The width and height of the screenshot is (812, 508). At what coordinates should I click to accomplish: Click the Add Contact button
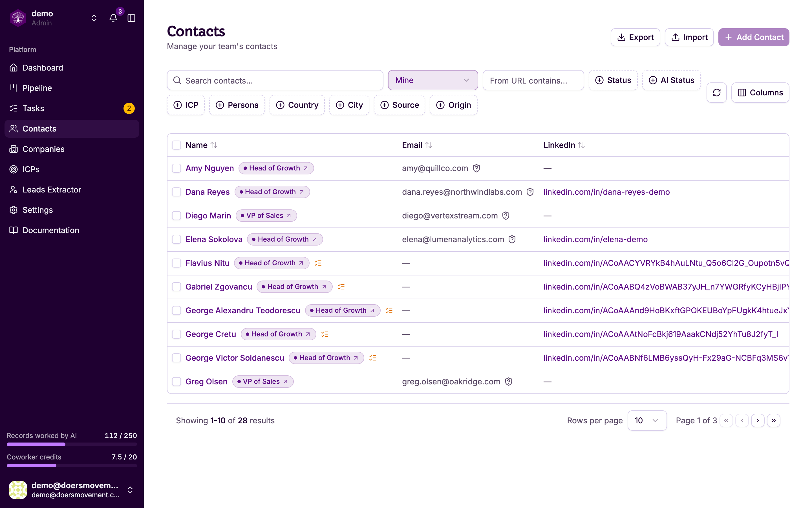coord(754,37)
